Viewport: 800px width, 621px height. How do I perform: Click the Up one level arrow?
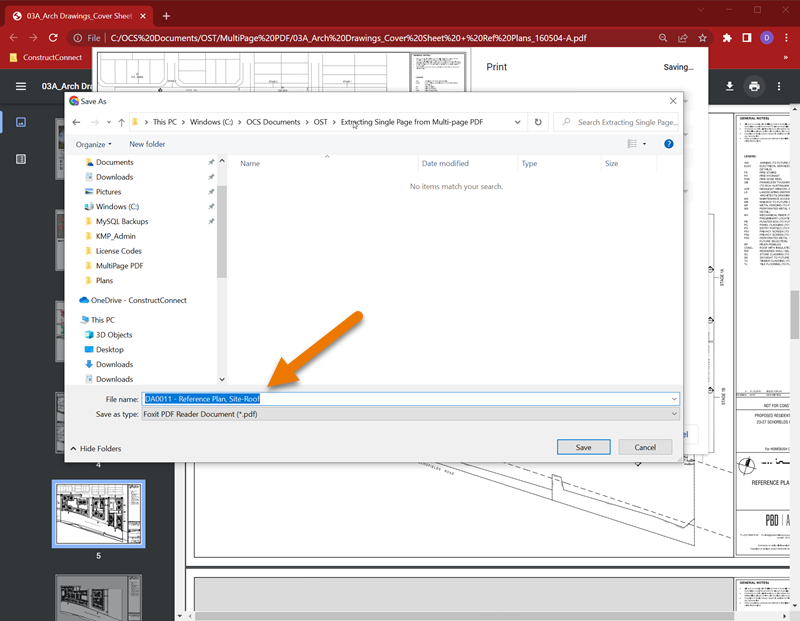tap(121, 122)
